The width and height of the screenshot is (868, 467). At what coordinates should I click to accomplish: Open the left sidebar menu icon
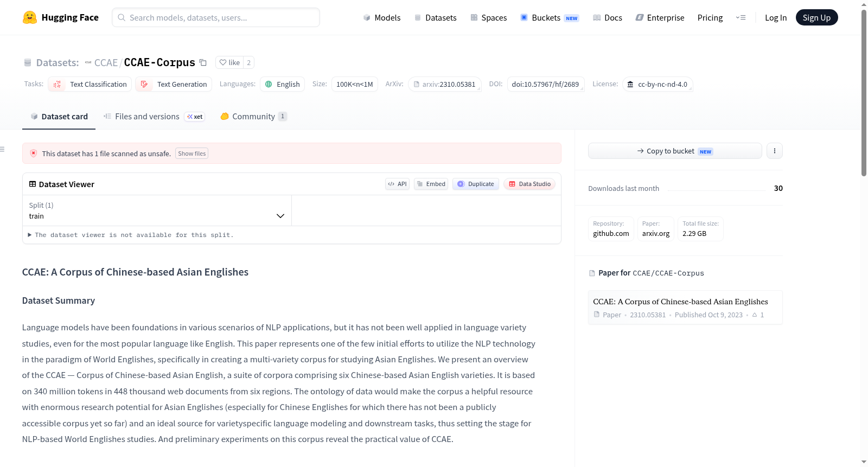(2, 149)
